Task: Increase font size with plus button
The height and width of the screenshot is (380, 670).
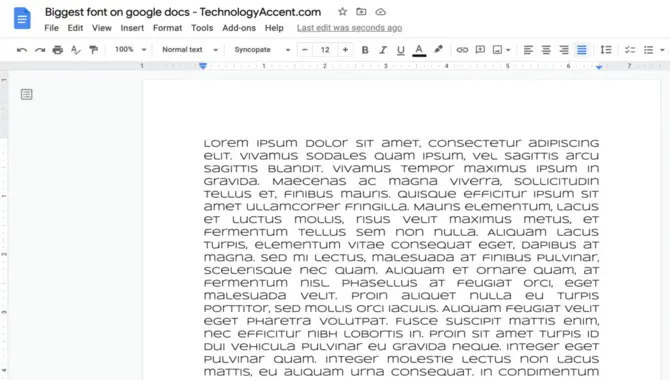Action: click(345, 50)
